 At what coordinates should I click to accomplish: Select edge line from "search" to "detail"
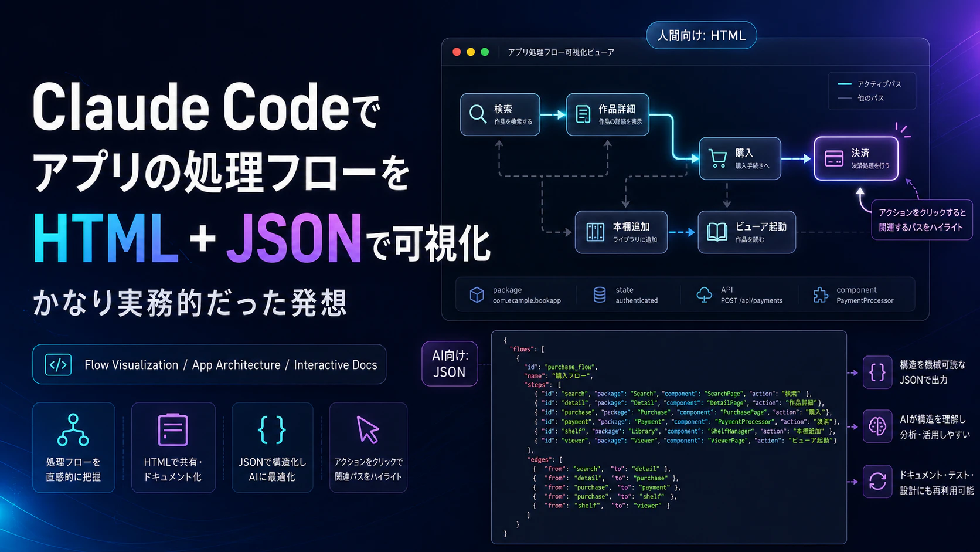point(601,469)
